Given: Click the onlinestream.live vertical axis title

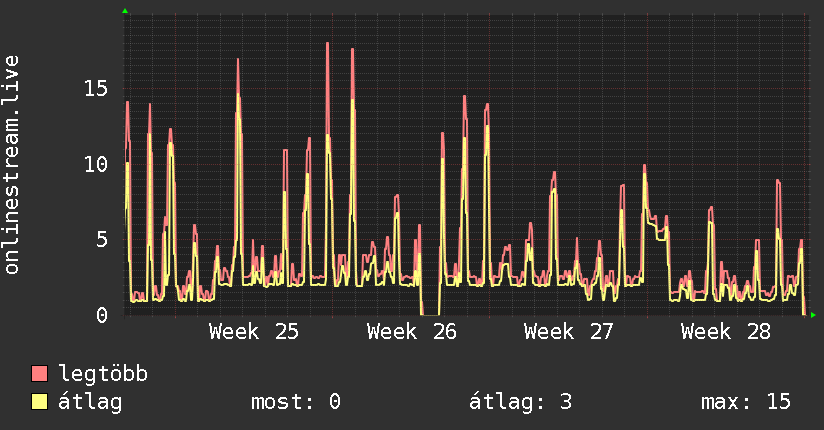Looking at the screenshot, I should [11, 165].
